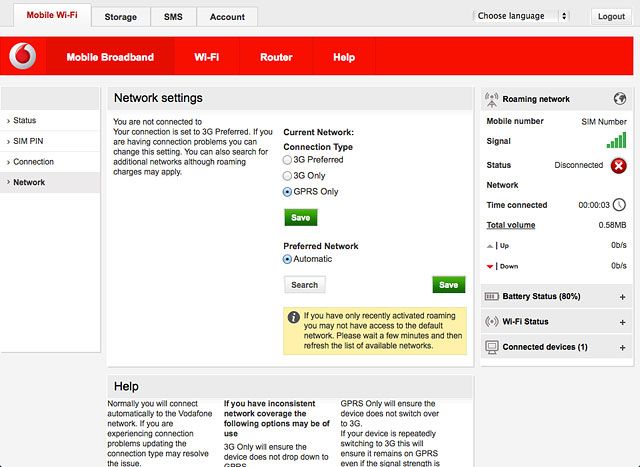Screen dimensions: 640x467
Task: Click the roaming globe icon
Action: click(620, 98)
